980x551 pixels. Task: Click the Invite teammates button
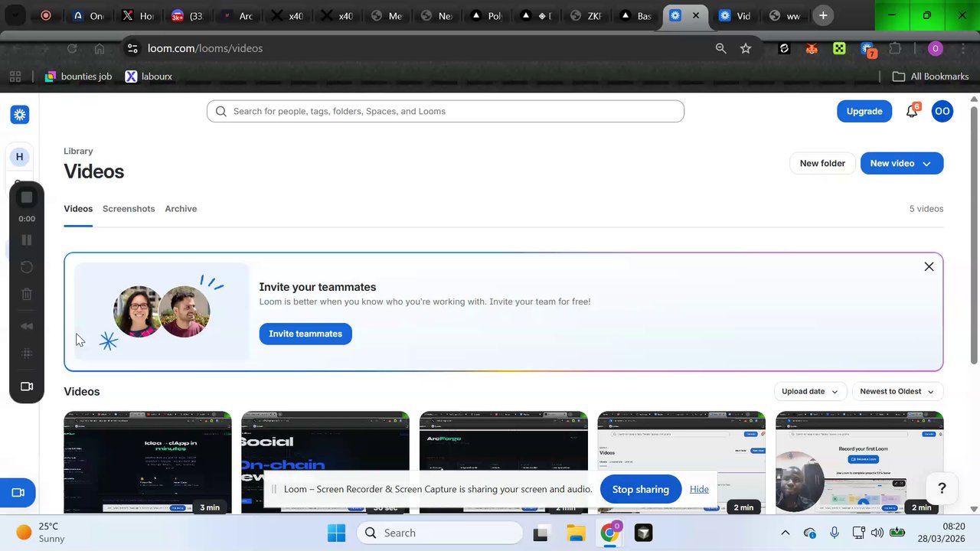[x=305, y=334]
